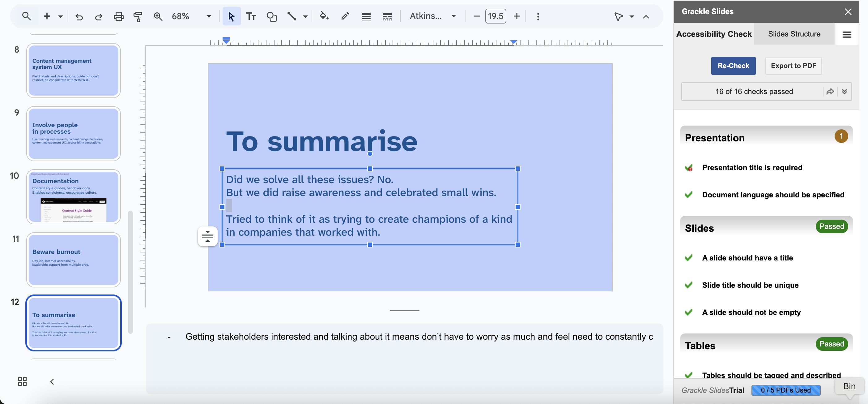Expand details of 16 checks passed
This screenshot has height=404, width=868.
pos(845,91)
